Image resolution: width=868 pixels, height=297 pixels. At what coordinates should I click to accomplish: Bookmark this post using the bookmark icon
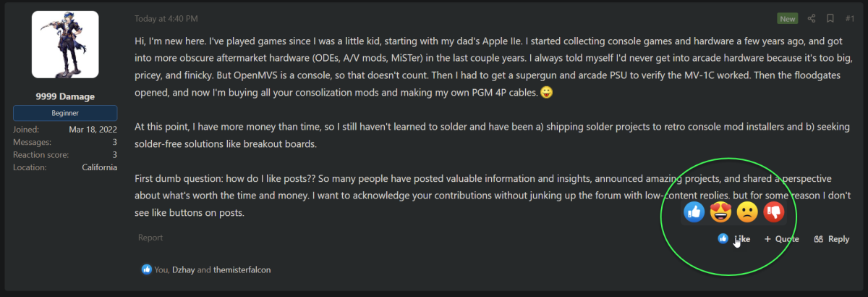click(830, 18)
